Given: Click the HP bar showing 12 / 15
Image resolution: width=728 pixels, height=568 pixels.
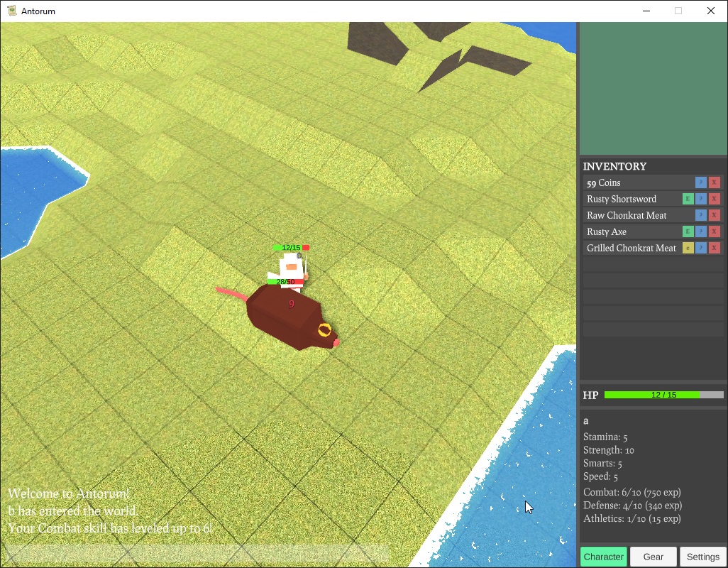Looking at the screenshot, I should [x=663, y=395].
